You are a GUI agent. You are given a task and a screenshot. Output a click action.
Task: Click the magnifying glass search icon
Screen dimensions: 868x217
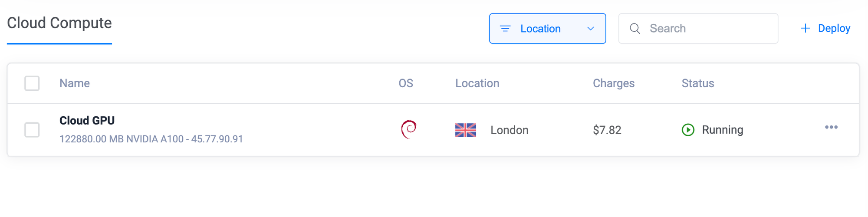point(635,29)
